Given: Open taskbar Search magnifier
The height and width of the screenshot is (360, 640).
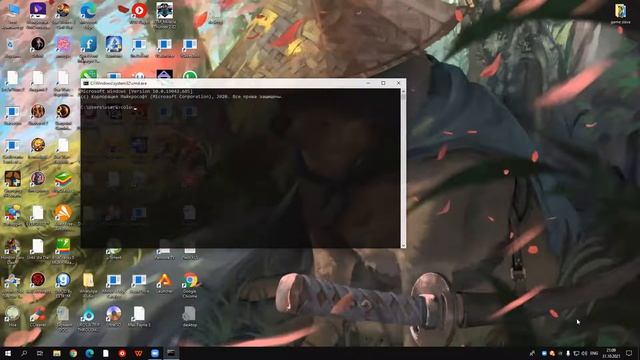Looking at the screenshot, I should pos(24,353).
